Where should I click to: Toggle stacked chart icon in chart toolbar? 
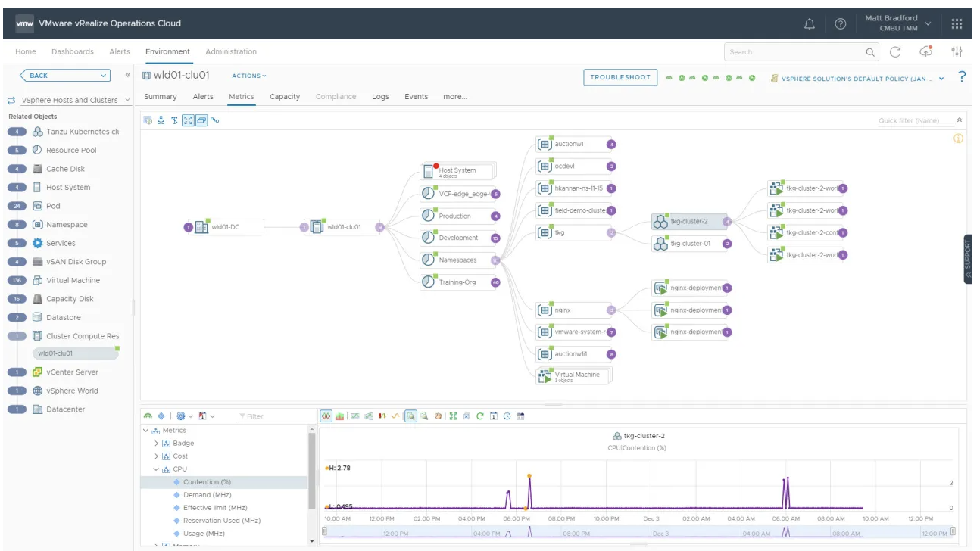click(x=339, y=416)
